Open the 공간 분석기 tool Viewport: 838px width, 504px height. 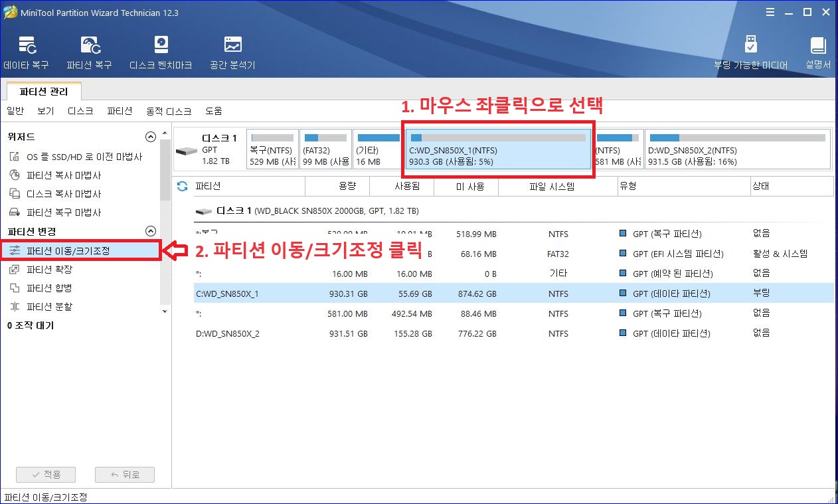(x=232, y=53)
